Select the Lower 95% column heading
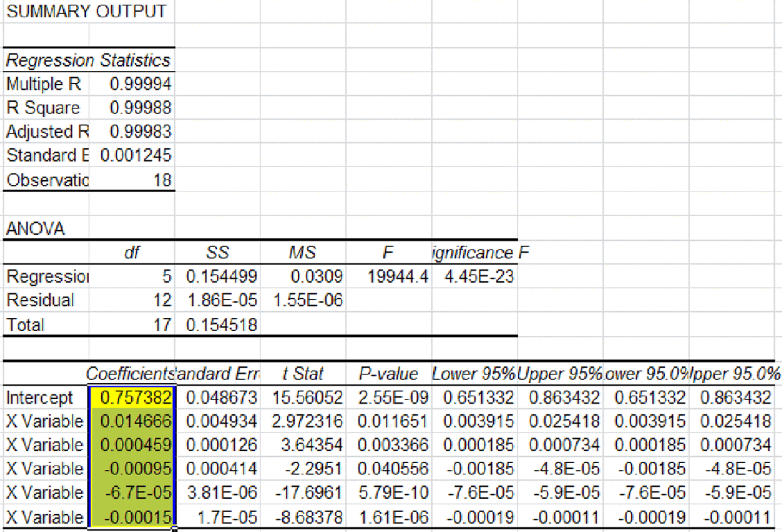The image size is (782, 532). [475, 374]
